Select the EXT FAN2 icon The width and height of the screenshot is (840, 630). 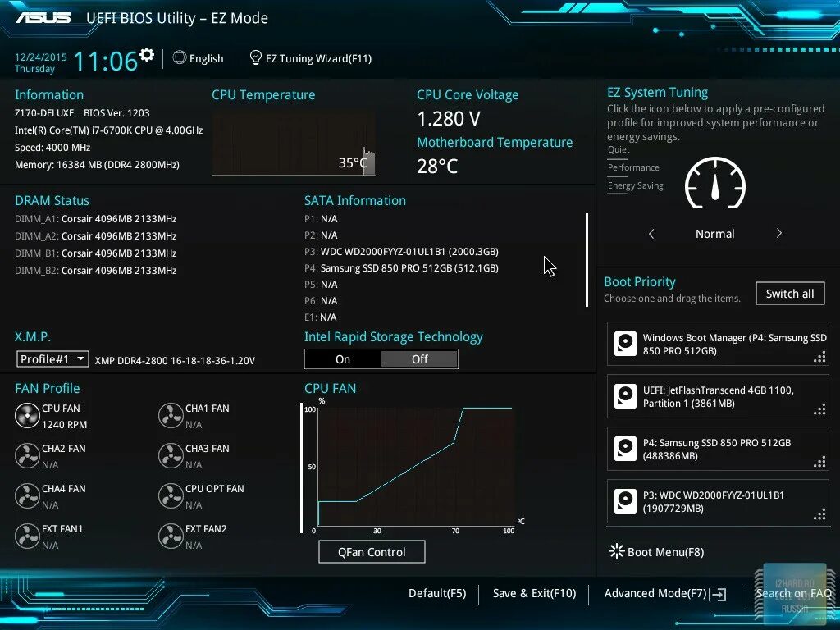171,536
